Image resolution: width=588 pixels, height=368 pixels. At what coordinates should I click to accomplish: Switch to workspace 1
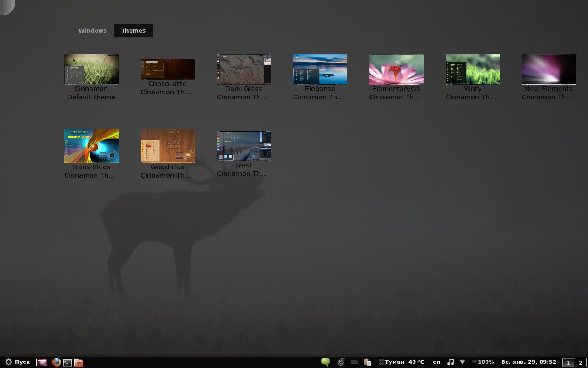point(568,362)
